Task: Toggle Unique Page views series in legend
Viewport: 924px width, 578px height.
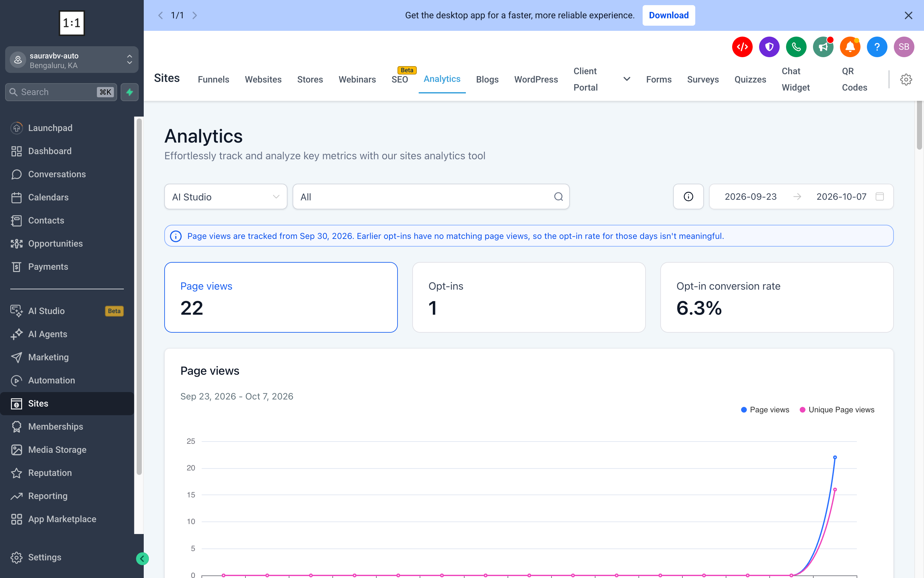Action: click(836, 410)
